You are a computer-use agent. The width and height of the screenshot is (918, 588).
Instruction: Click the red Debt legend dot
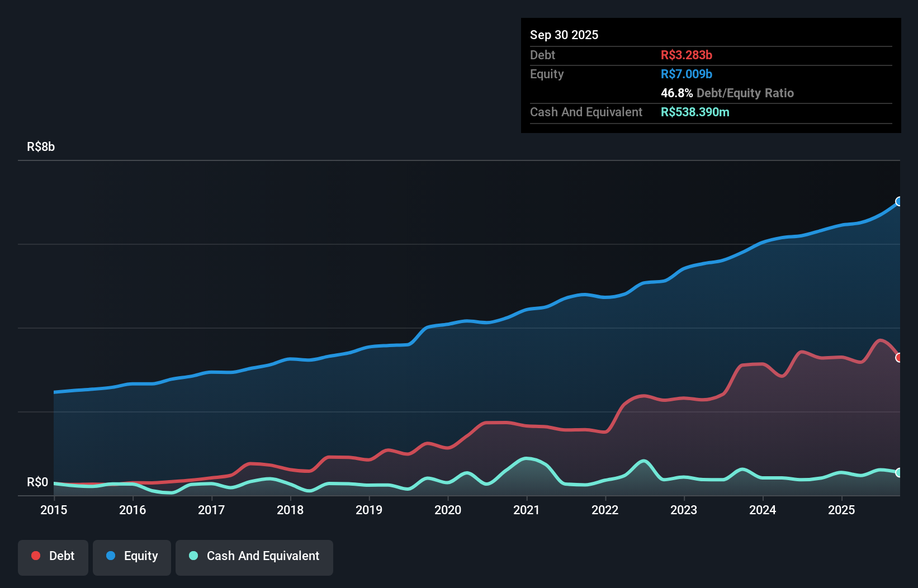coord(35,556)
